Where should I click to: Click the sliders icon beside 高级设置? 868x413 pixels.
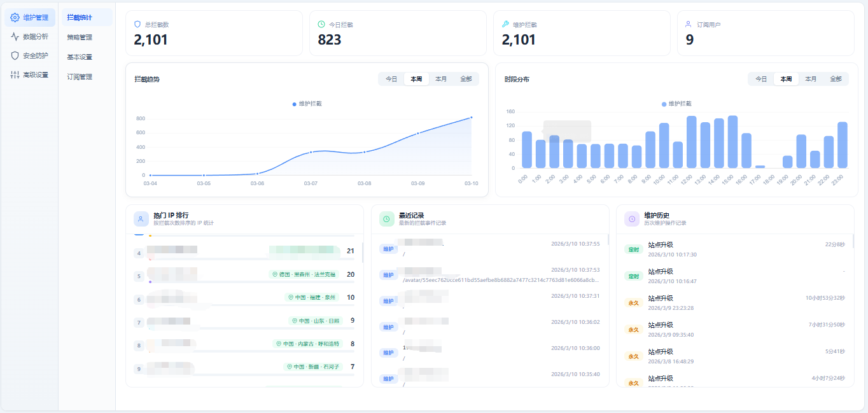coord(15,75)
